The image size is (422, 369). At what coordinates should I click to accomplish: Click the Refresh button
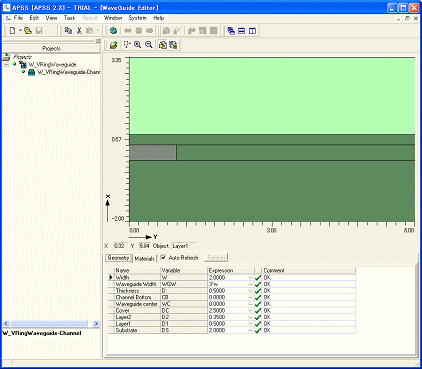216,258
